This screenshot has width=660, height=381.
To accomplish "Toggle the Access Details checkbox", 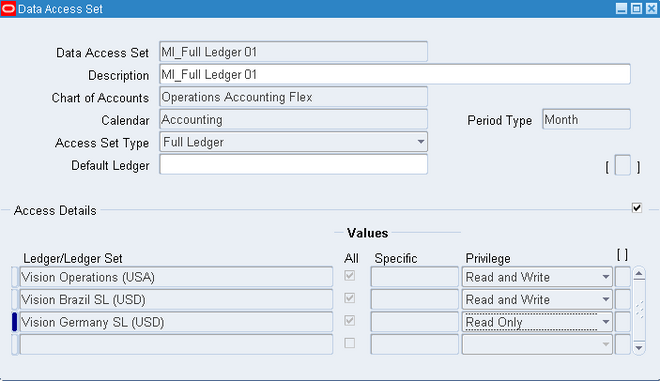I will (636, 208).
